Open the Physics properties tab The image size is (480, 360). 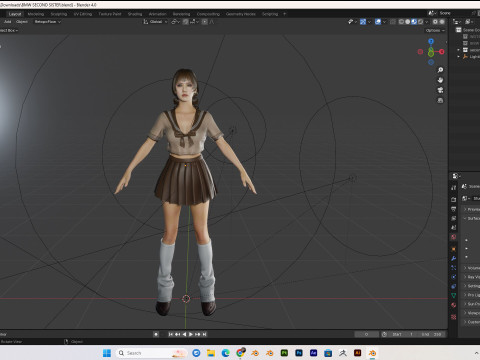click(x=453, y=277)
